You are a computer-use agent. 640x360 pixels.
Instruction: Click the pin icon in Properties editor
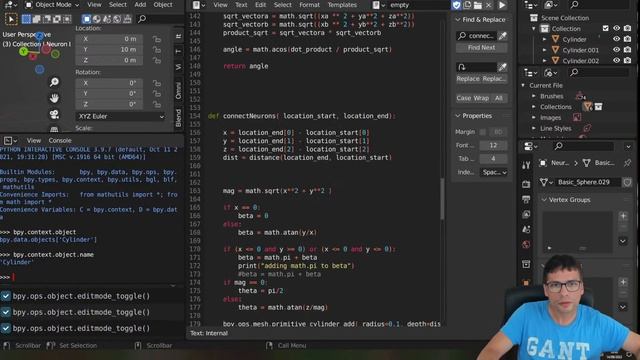coord(627,163)
